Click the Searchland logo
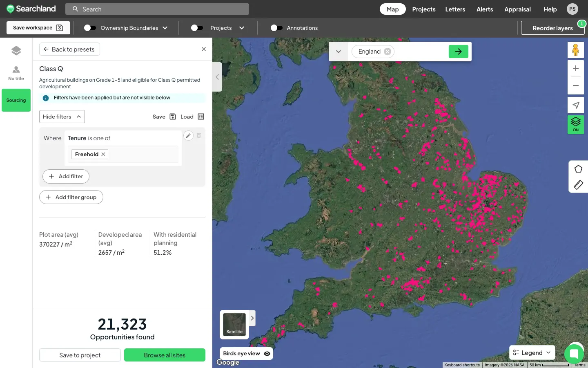Image resolution: width=588 pixels, height=368 pixels. coord(31,9)
